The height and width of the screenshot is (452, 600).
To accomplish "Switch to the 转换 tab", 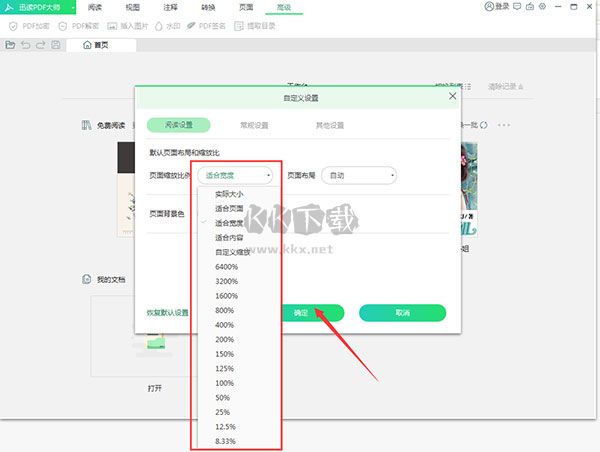I will [208, 7].
